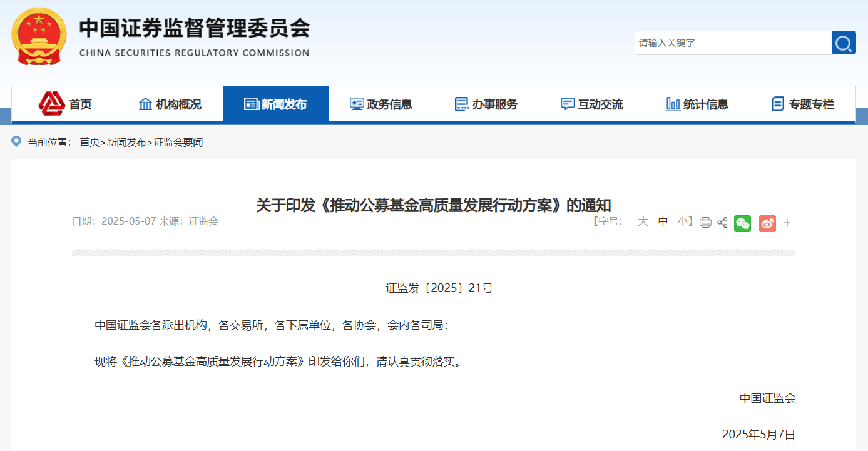The image size is (868, 451).
Task: Click the monitor icon beside 政务信息
Action: coord(357,104)
